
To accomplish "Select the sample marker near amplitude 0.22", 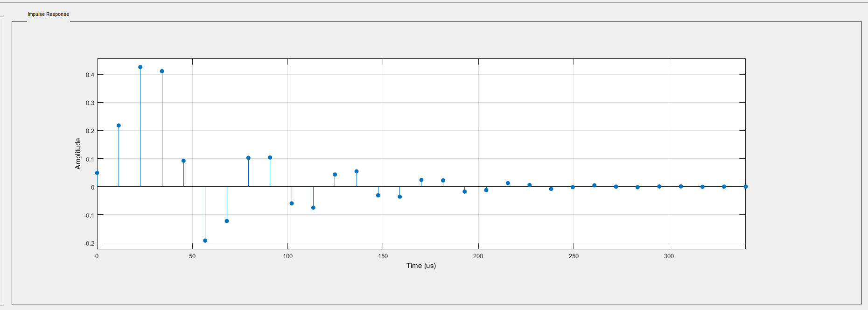I will pos(119,126).
